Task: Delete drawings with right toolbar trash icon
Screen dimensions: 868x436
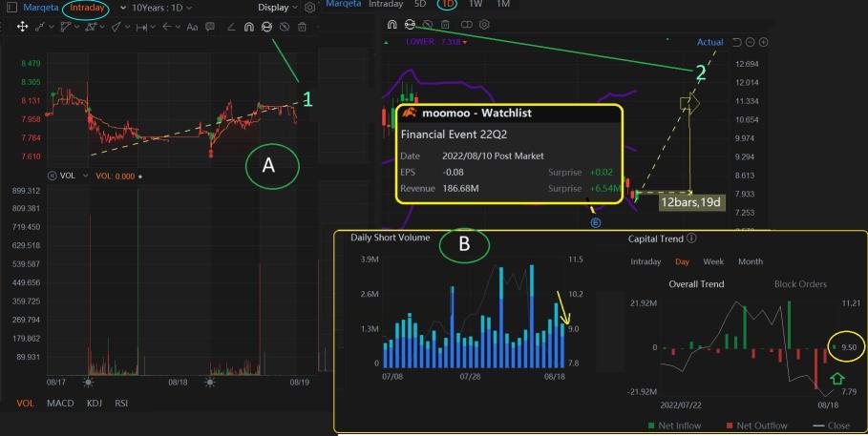Action: click(x=445, y=25)
